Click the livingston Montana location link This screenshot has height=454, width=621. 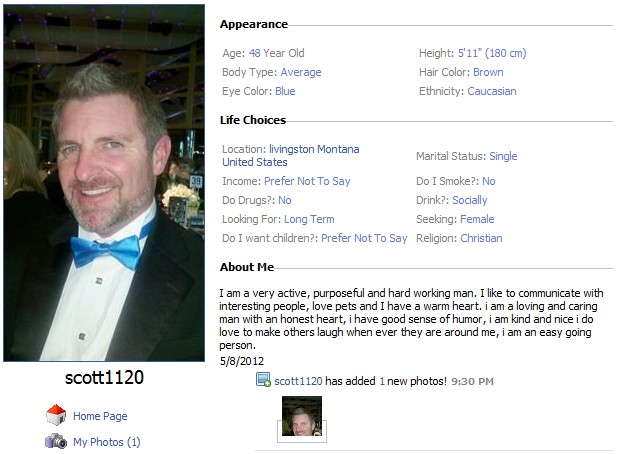point(314,149)
